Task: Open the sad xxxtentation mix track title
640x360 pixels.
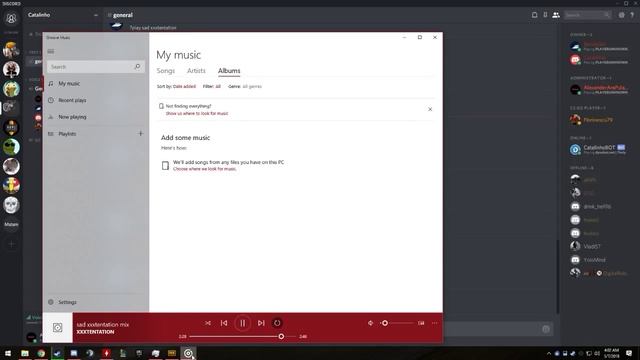Action: coord(103,324)
